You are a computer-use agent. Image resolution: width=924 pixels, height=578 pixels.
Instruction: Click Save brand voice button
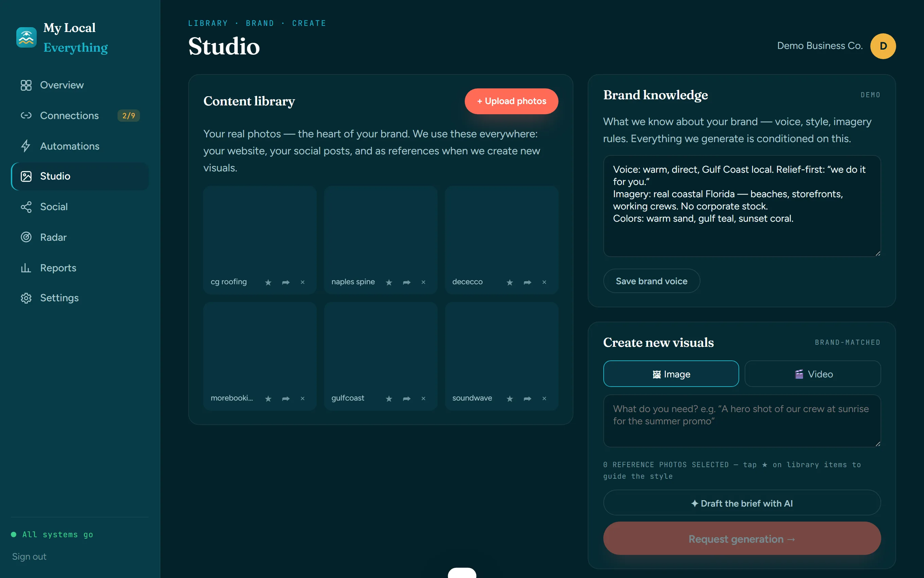[651, 281]
